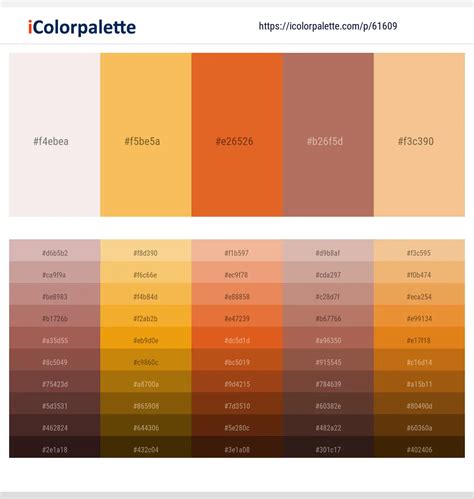Click the iColorpalette logo

82,27
